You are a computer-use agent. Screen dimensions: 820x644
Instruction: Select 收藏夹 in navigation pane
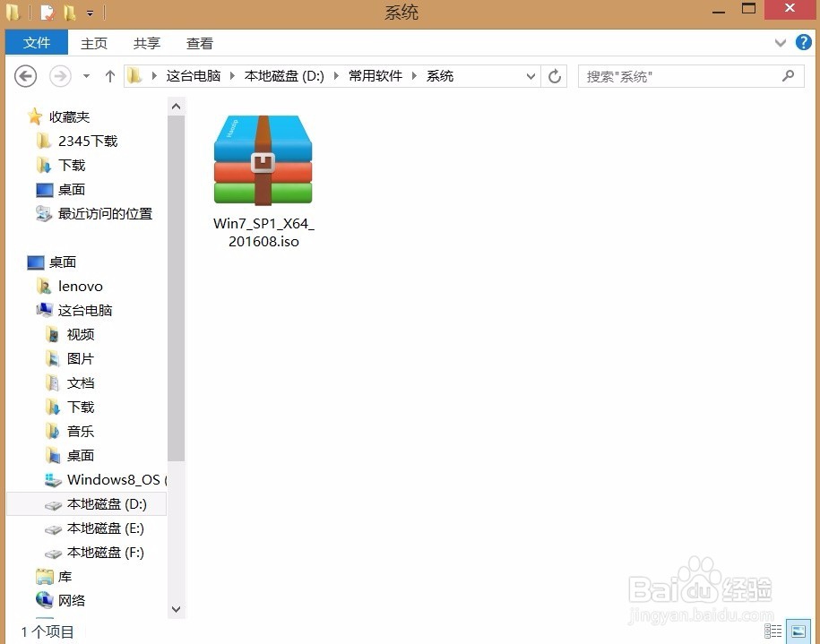coord(69,116)
